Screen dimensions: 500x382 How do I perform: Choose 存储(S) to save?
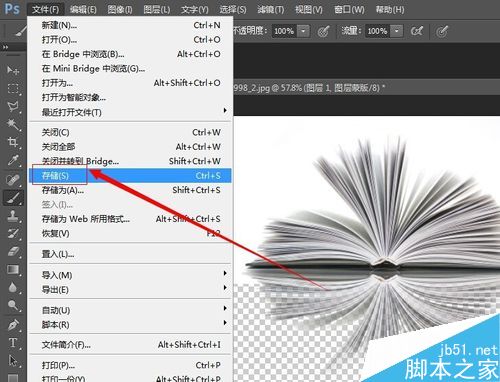tap(131, 175)
